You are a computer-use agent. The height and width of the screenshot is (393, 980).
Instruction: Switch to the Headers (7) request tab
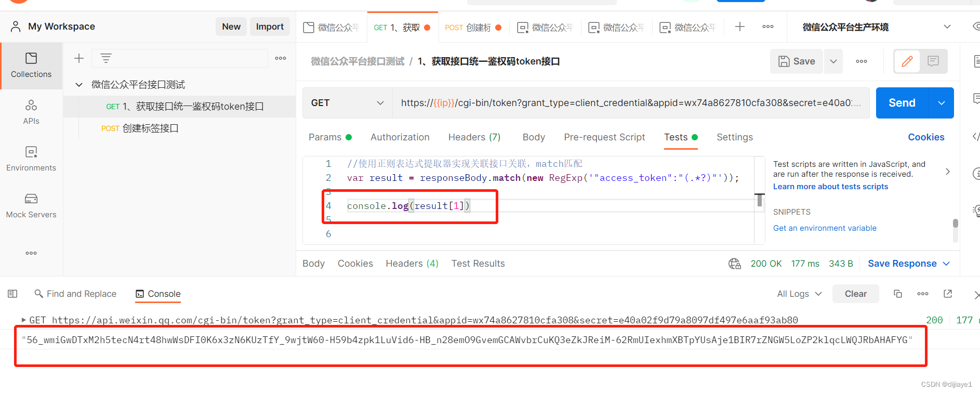coord(474,137)
